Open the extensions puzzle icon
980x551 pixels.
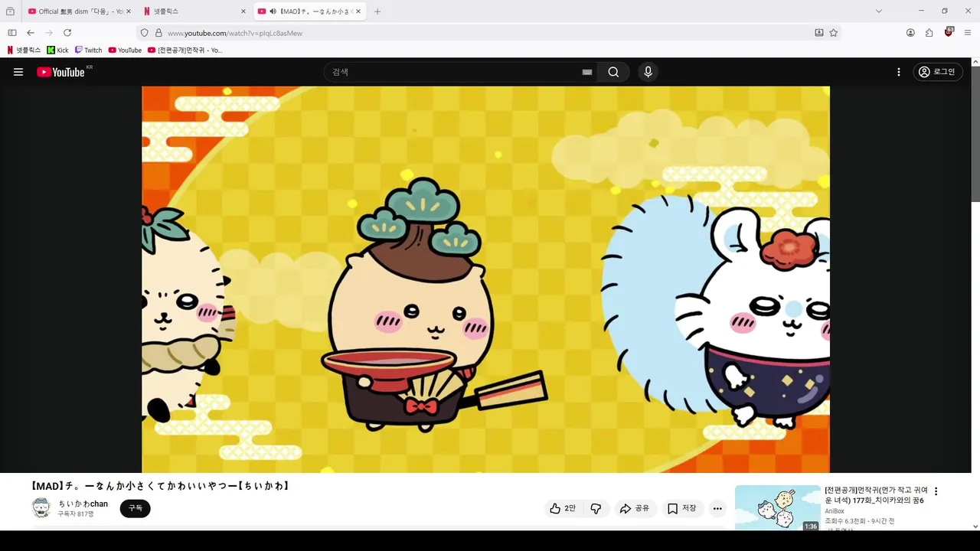(929, 33)
